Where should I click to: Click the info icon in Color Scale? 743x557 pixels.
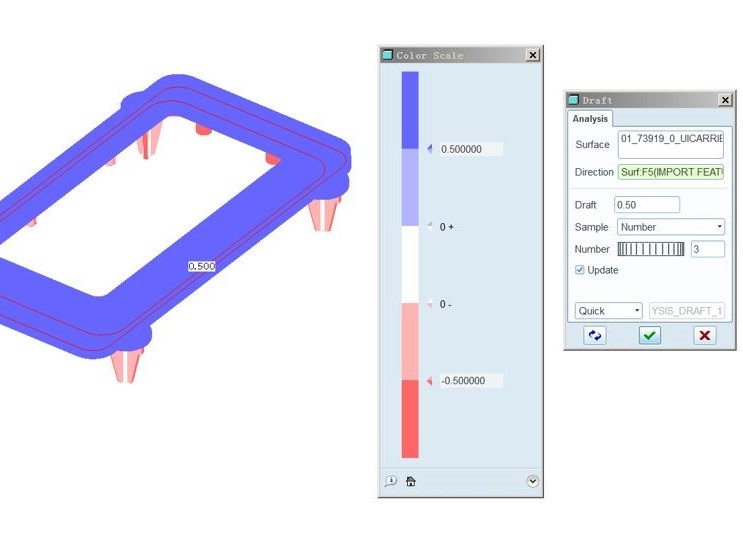point(391,481)
